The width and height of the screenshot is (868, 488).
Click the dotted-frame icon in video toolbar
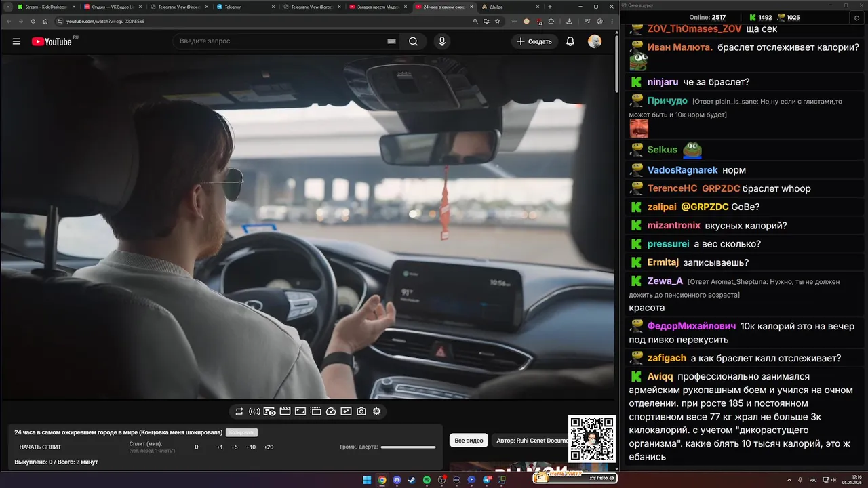pos(315,411)
